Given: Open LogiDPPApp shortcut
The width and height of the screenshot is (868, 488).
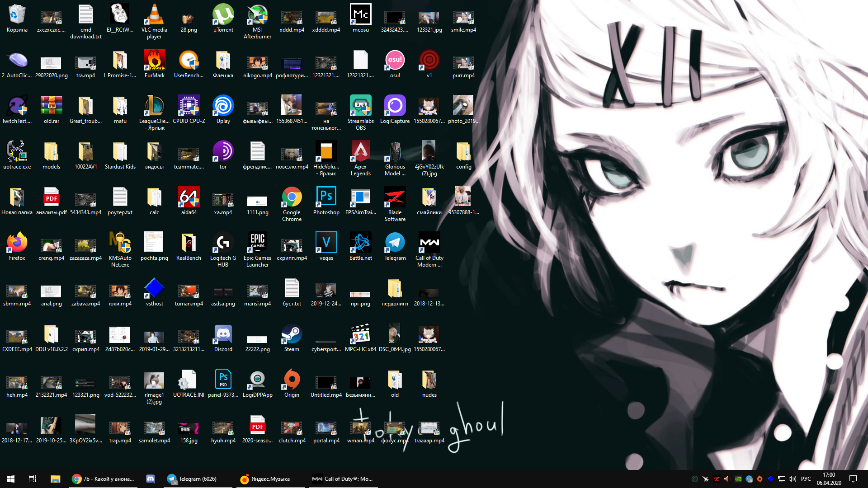Looking at the screenshot, I should tap(257, 384).
